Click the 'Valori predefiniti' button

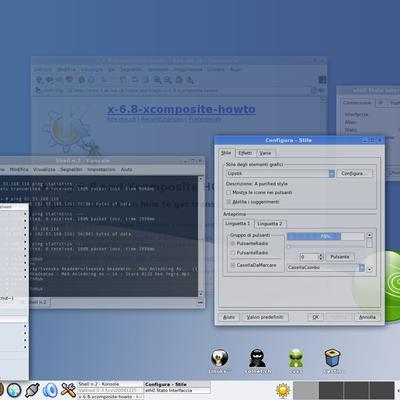pos(265,317)
